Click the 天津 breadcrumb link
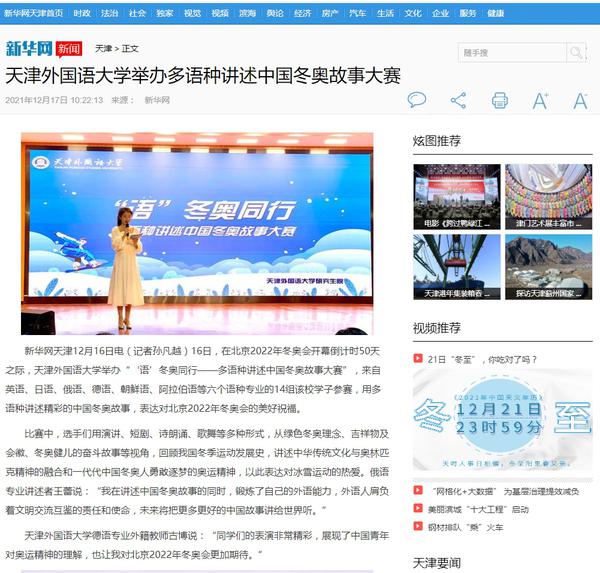Screen dimensions: 600x573 coord(103,48)
